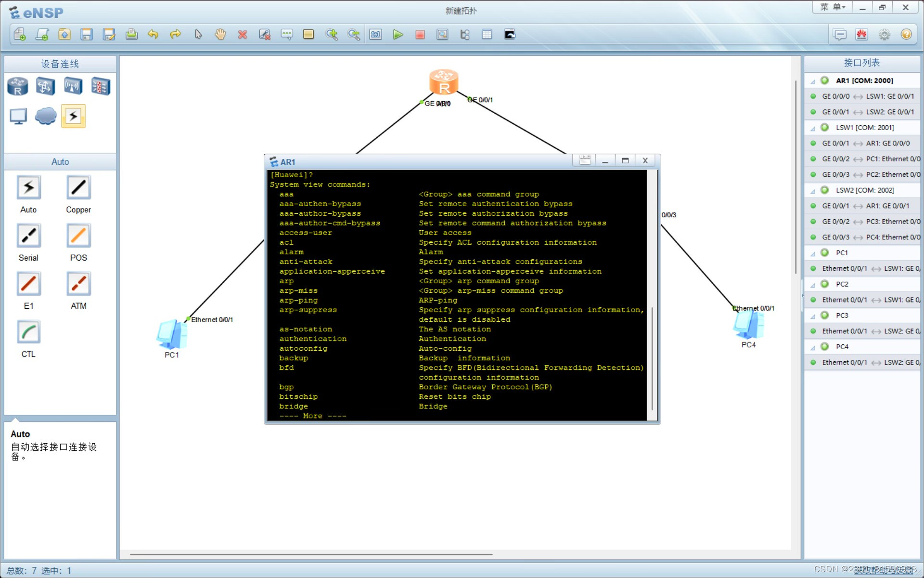Screen dimensions: 924x578
Task: Click the 设备连线 panel header
Action: click(x=60, y=64)
